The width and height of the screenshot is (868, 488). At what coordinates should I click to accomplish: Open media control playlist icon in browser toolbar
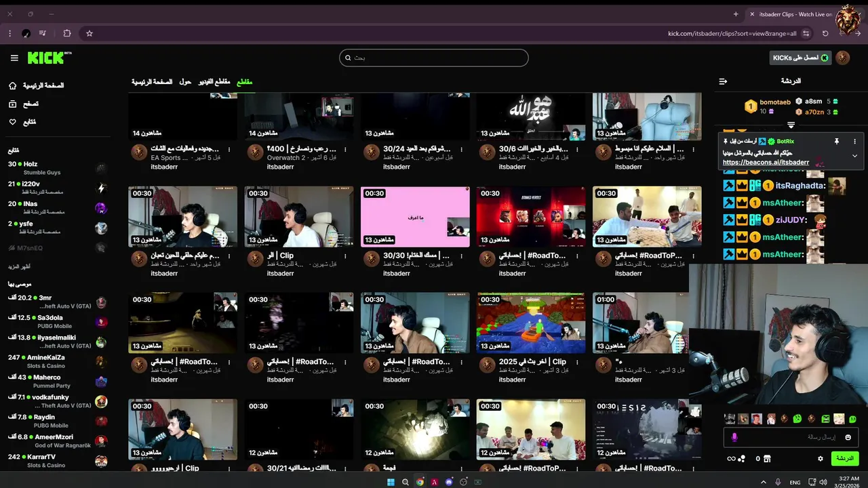click(43, 33)
